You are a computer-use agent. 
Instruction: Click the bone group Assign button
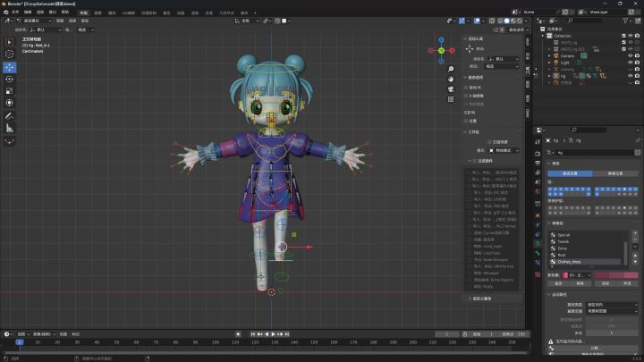click(x=558, y=283)
